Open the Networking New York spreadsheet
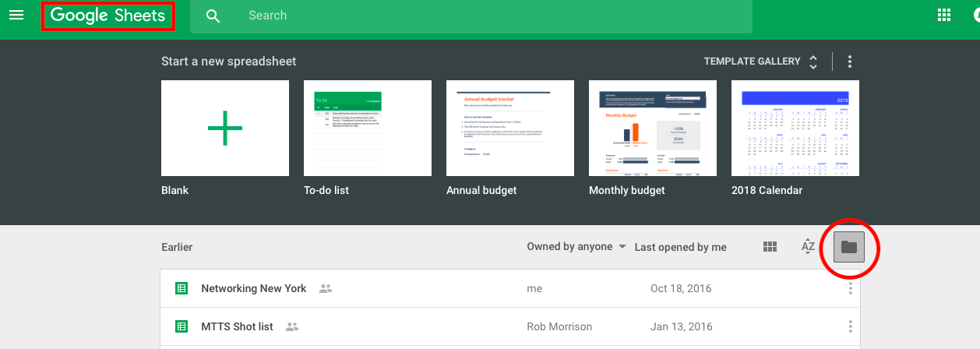Screen dimensions: 980x349 (510, 288)
